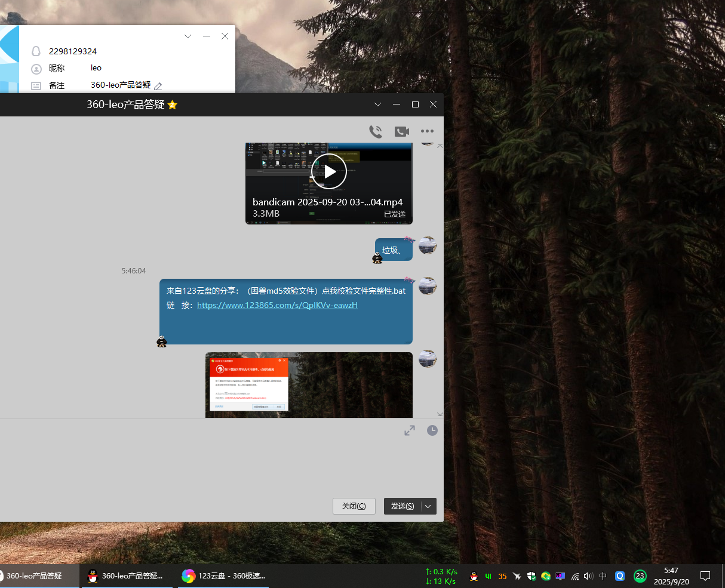Click the volume speaker tray icon

[x=588, y=576]
